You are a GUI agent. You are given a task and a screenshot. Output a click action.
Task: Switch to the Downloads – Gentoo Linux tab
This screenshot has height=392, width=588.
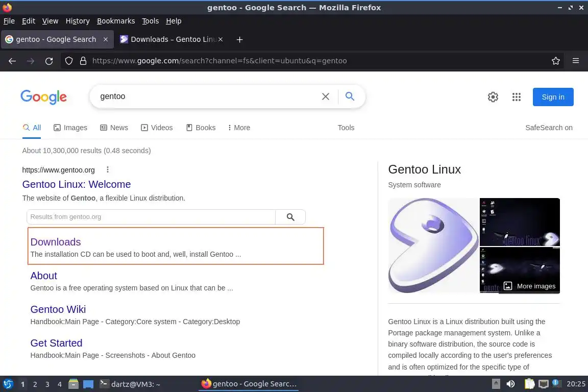point(172,39)
